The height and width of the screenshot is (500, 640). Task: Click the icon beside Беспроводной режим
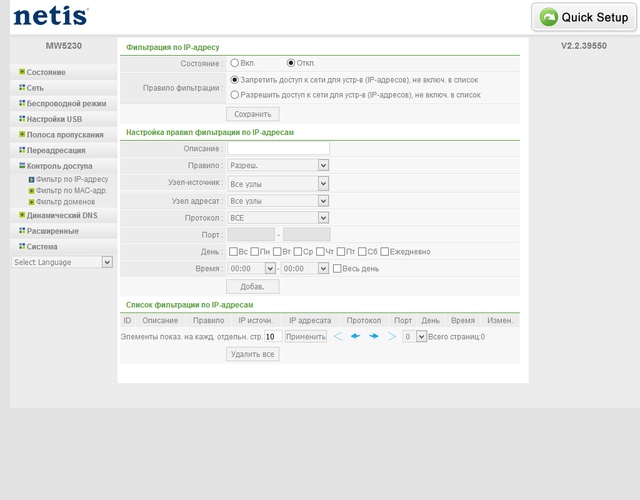[x=22, y=103]
